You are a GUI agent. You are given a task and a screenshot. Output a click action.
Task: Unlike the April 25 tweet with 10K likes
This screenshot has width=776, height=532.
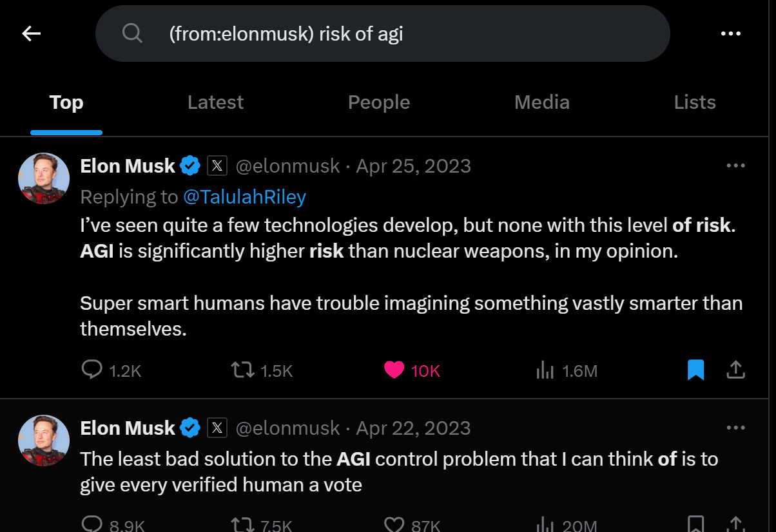(394, 370)
